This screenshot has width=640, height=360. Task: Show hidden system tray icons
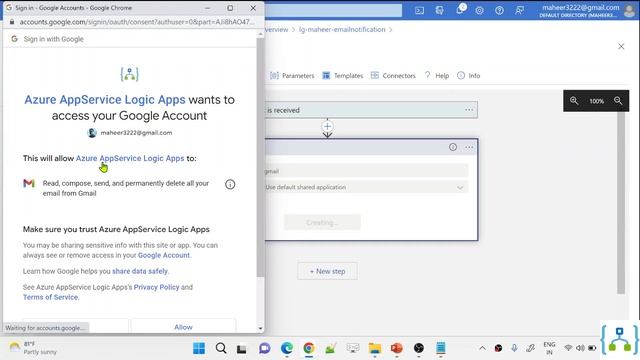click(482, 348)
